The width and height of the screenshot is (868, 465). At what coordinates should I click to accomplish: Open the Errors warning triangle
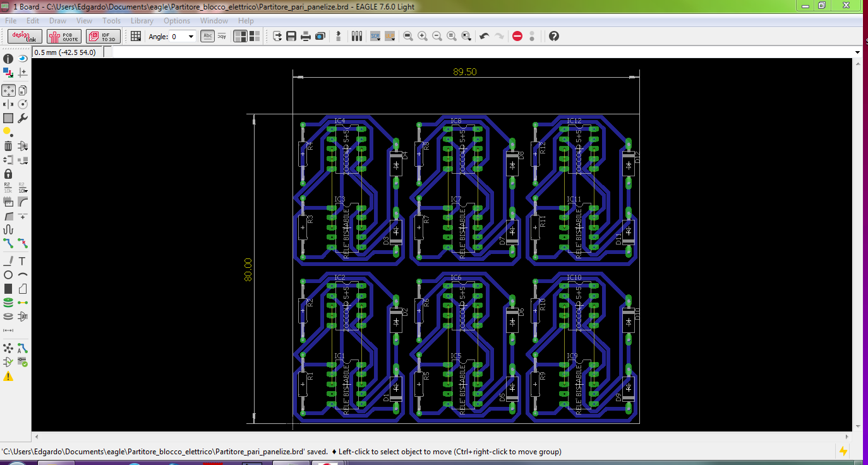(8, 377)
